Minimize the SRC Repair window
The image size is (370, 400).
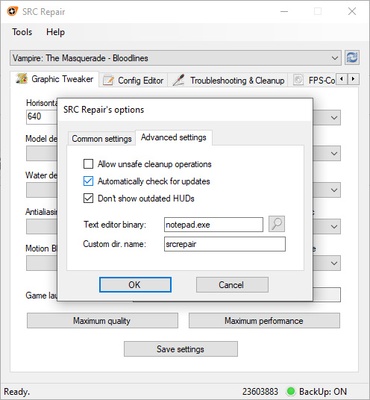pos(284,11)
